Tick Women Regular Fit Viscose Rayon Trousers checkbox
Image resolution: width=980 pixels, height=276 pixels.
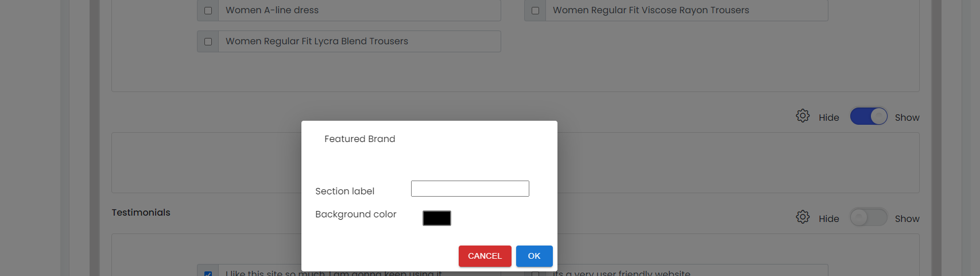pyautogui.click(x=535, y=10)
